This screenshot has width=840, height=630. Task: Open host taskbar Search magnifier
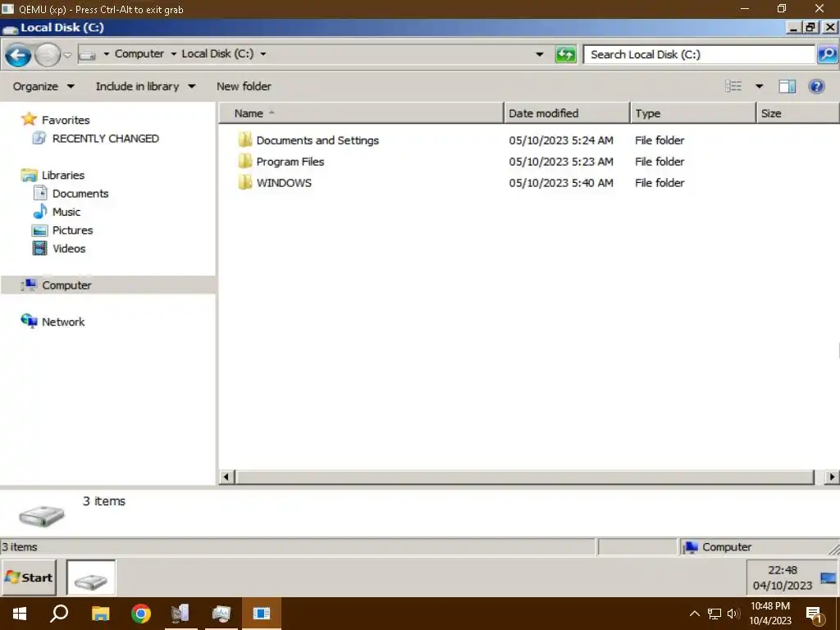59,614
